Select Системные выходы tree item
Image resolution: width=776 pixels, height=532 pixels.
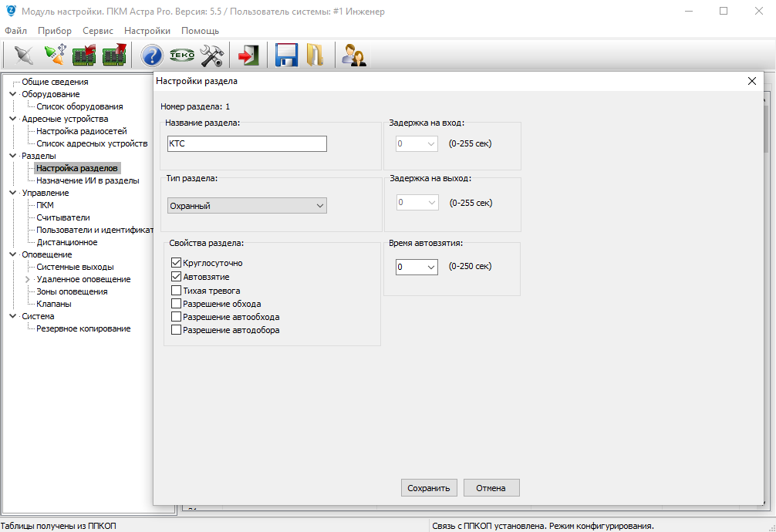[x=76, y=267]
